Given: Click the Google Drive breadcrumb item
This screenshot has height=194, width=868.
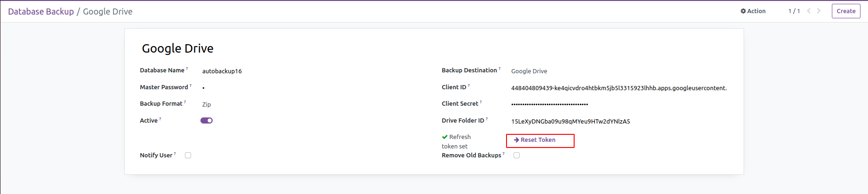Looking at the screenshot, I should (x=108, y=12).
